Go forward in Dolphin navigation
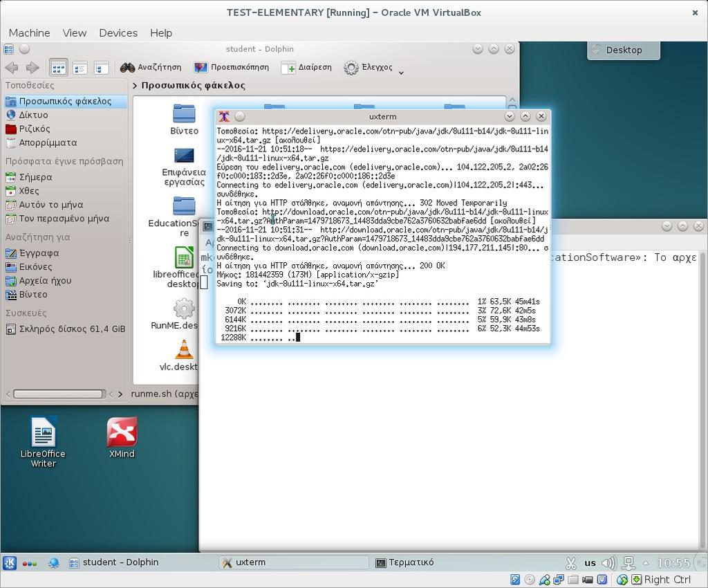708x588 pixels. coord(32,68)
